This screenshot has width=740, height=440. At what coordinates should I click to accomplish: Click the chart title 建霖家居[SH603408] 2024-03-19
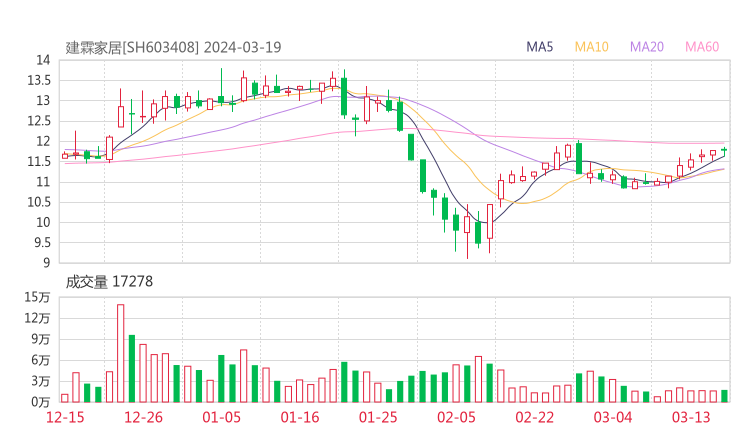pos(173,48)
